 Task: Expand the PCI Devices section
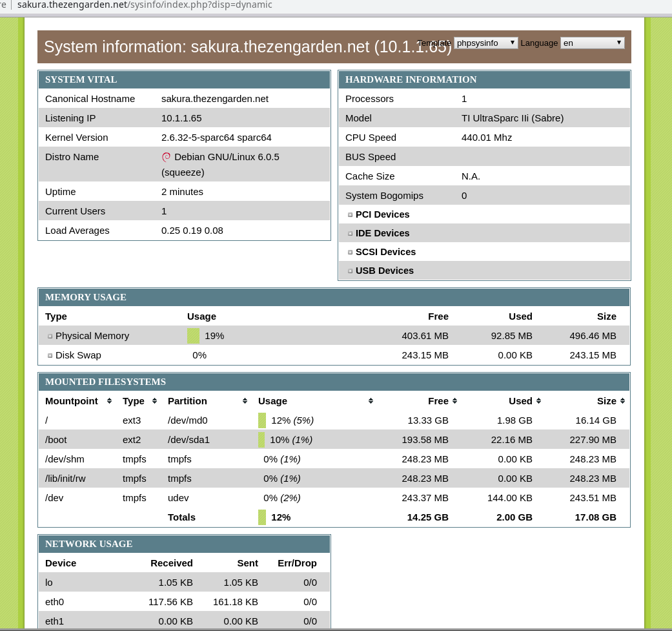[x=350, y=215]
